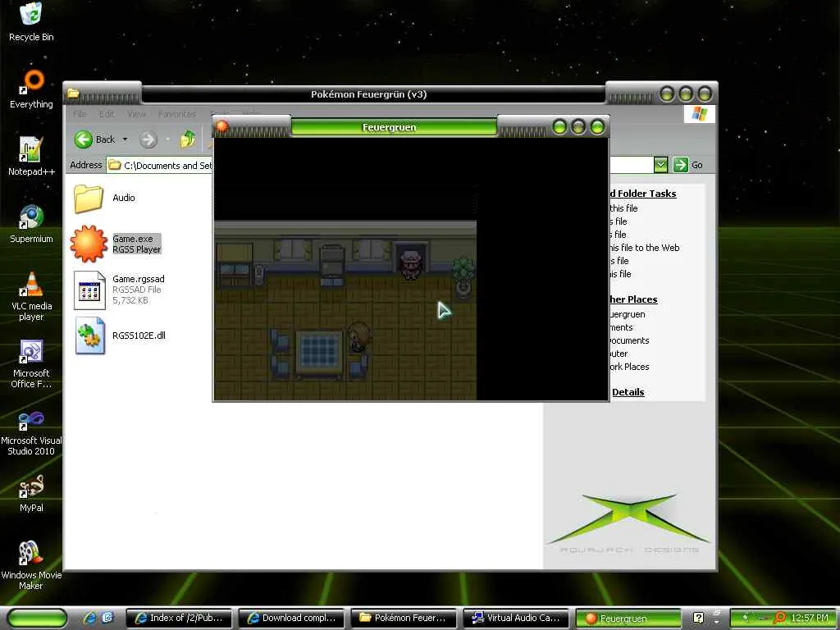The height and width of the screenshot is (630, 840).
Task: Expand the address bar dropdown arrow
Action: [x=660, y=165]
